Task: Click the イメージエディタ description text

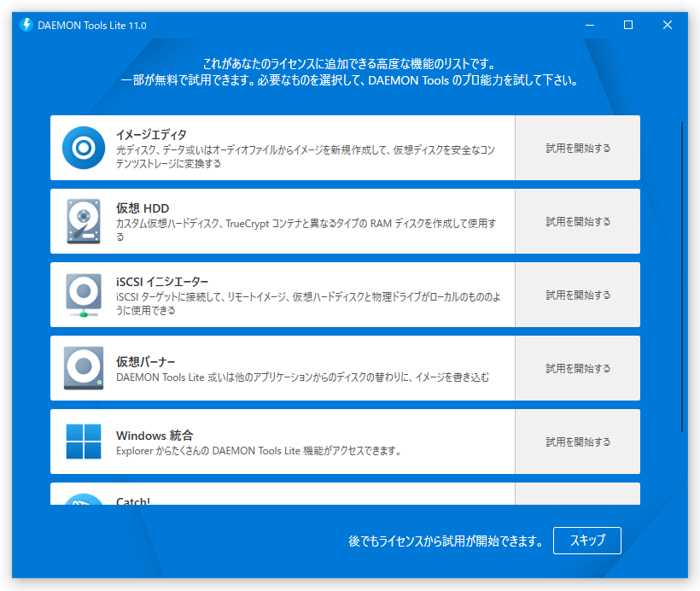Action: 306,156
